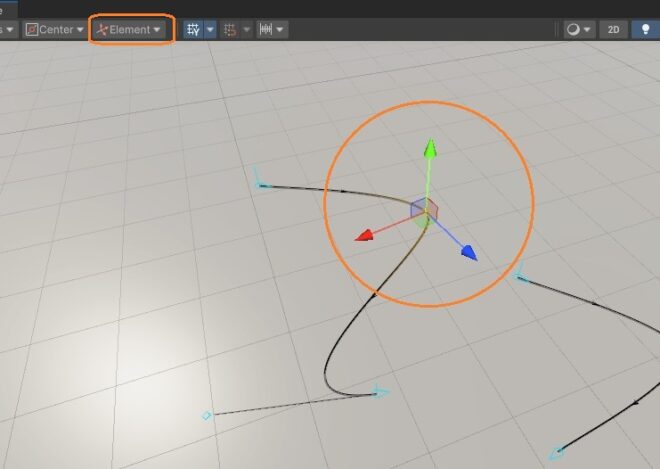Screen dimensions: 660x469
Task: Open the Center pivot mode dropdown
Action: [55, 29]
